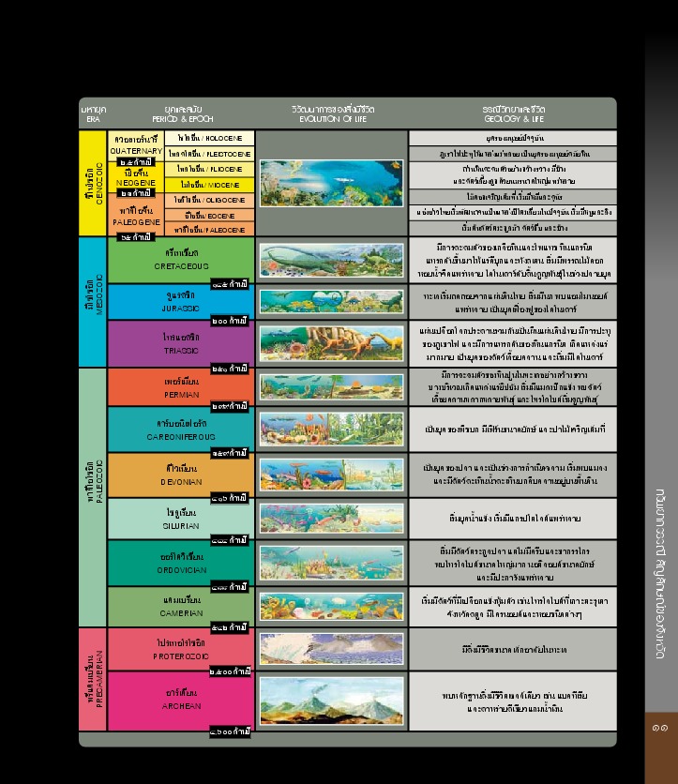The image size is (678, 784).
Task: Click the SILURIAN period label
Action: [x=181, y=519]
